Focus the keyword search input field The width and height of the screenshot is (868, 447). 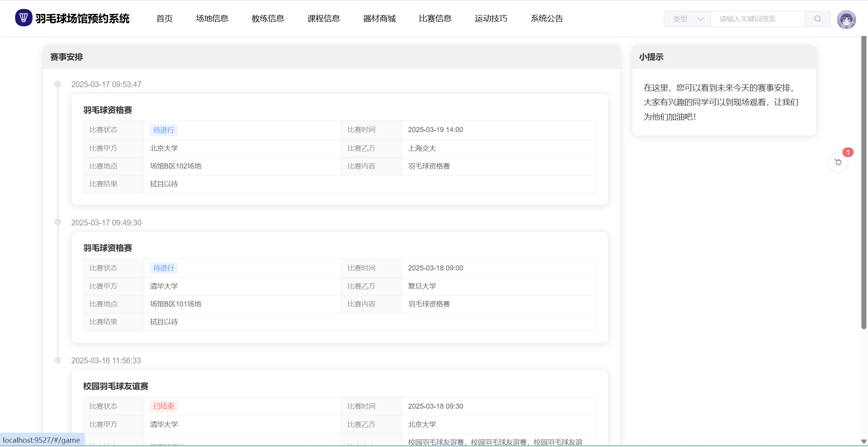(758, 19)
